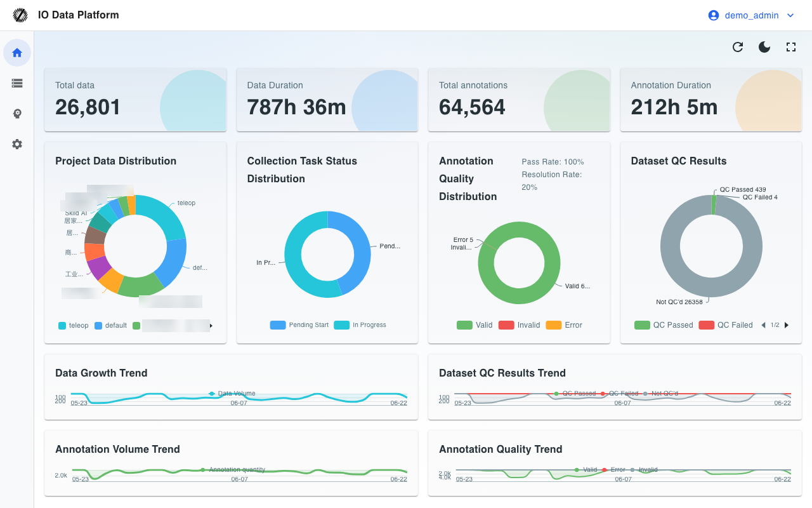The height and width of the screenshot is (508, 812).
Task: Click the 'Pass Rate: 100%' text
Action: (x=553, y=162)
